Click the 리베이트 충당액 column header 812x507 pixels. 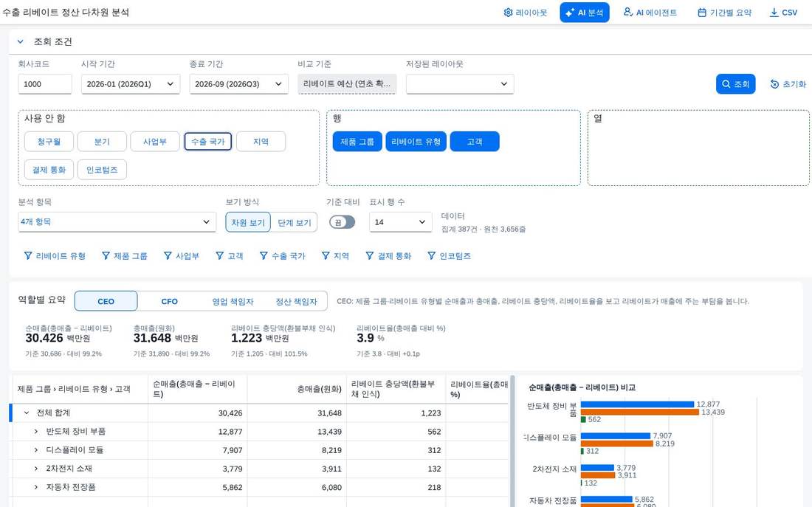pyautogui.click(x=396, y=389)
